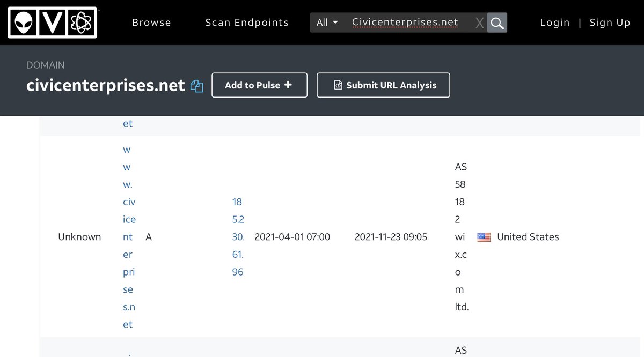Click the Submit URL Analysis button
The image size is (644, 357).
[383, 85]
